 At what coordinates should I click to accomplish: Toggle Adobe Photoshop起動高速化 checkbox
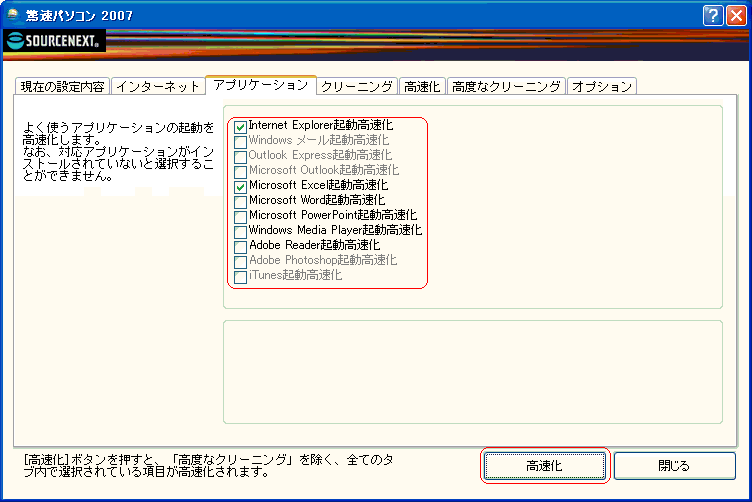point(240,262)
